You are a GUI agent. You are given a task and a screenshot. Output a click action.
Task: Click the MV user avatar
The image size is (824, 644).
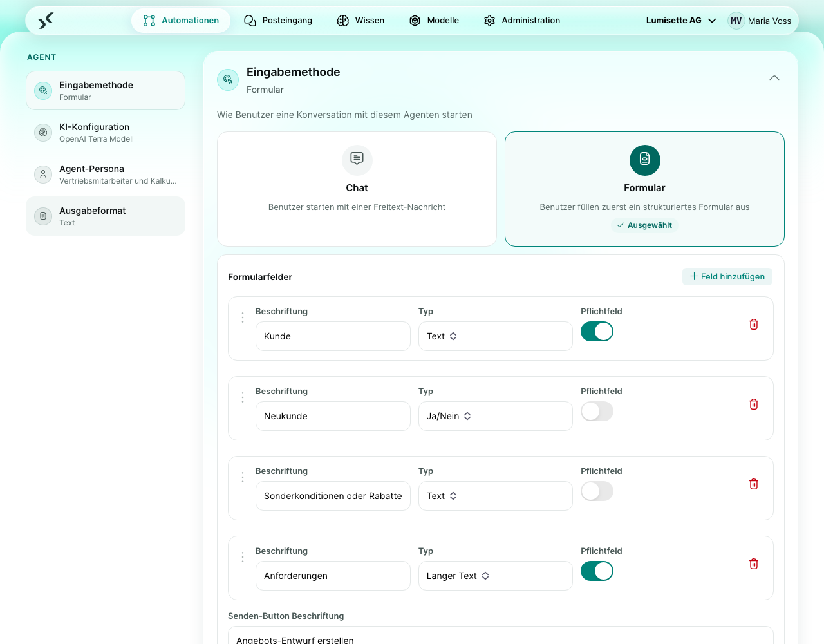coord(736,21)
